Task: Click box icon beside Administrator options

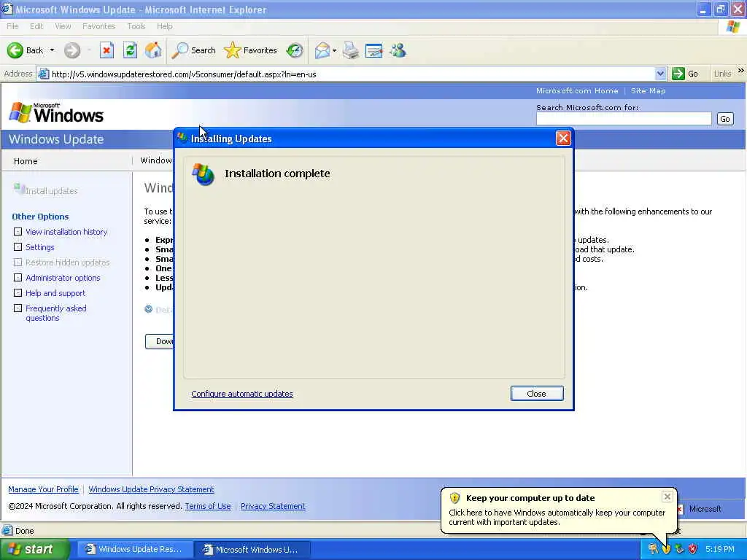Action: click(18, 277)
